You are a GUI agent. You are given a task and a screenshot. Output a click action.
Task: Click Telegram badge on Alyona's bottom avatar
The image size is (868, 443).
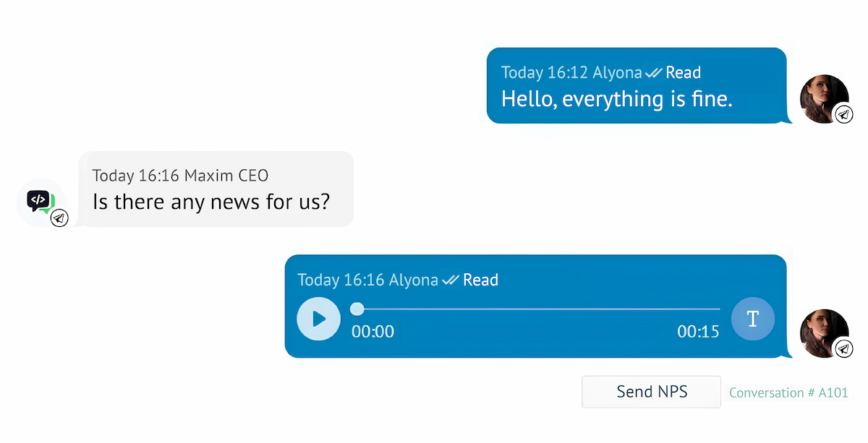843,349
